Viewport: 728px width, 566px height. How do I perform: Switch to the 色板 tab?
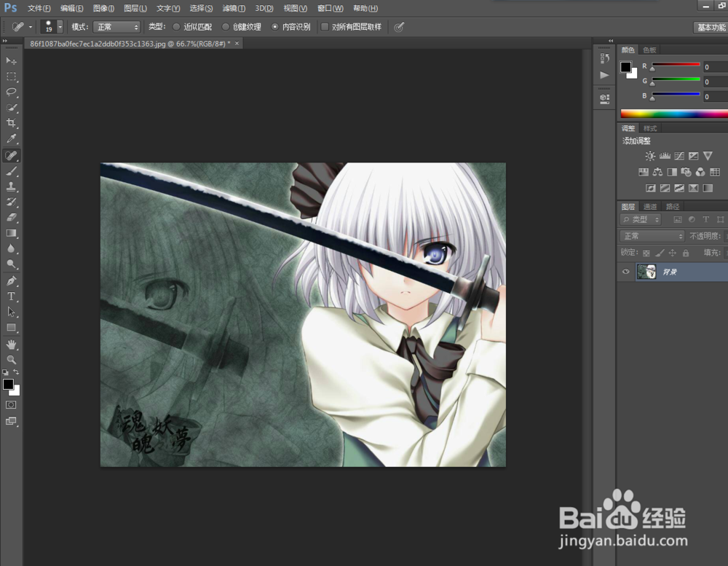(x=649, y=50)
